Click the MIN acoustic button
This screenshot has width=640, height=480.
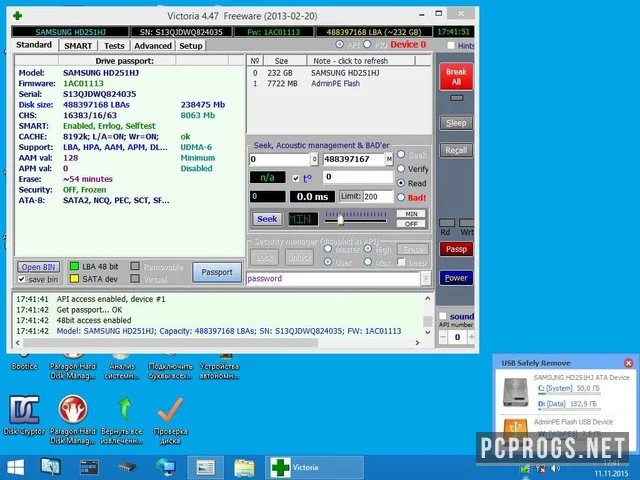[411, 214]
